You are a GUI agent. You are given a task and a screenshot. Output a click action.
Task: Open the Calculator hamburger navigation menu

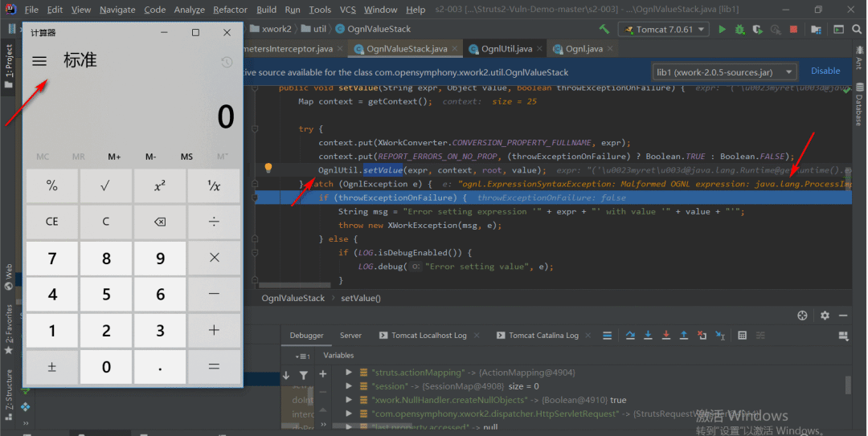coord(39,61)
